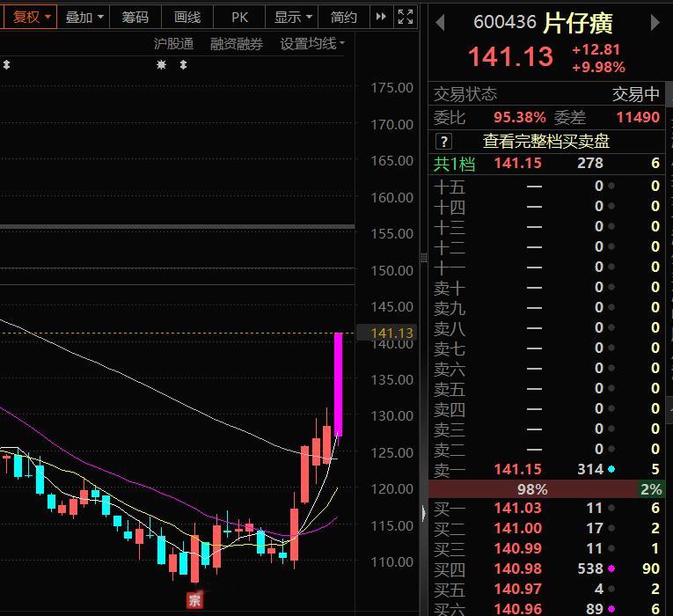The height and width of the screenshot is (616, 673).
Task: Click the large price 141.13 in header
Action: click(x=511, y=56)
